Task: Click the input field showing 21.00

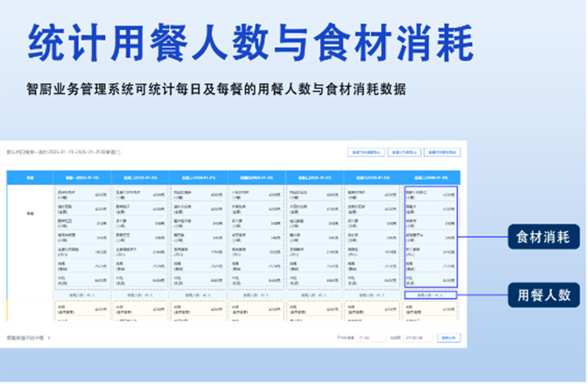Action: tap(371, 338)
